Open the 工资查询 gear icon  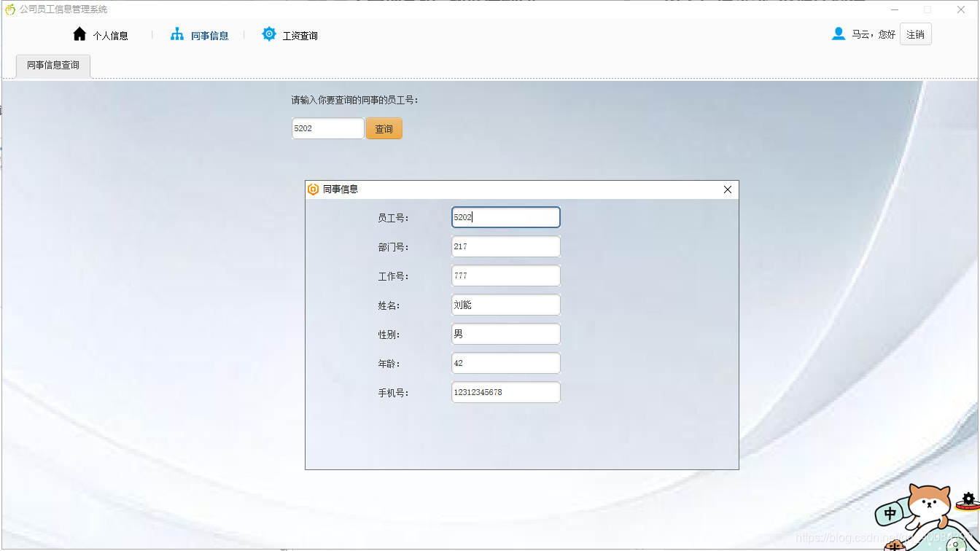coord(269,34)
